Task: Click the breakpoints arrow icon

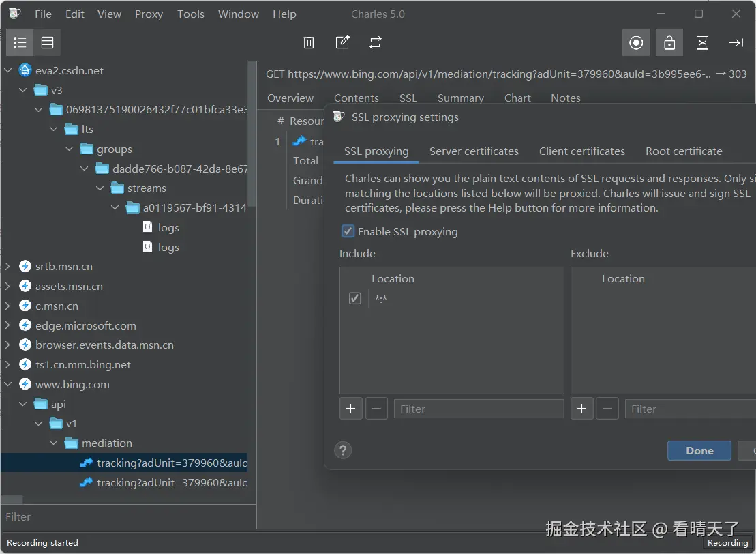Action: (x=736, y=42)
